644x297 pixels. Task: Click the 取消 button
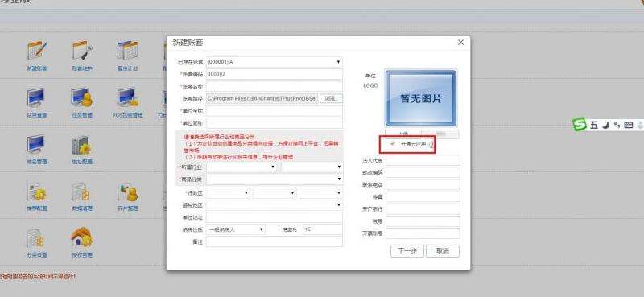tap(443, 251)
